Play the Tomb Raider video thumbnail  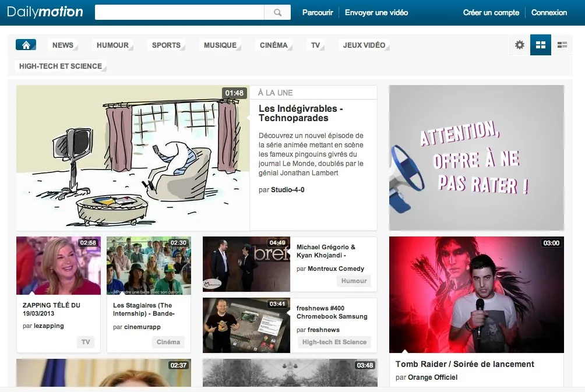coord(477,295)
